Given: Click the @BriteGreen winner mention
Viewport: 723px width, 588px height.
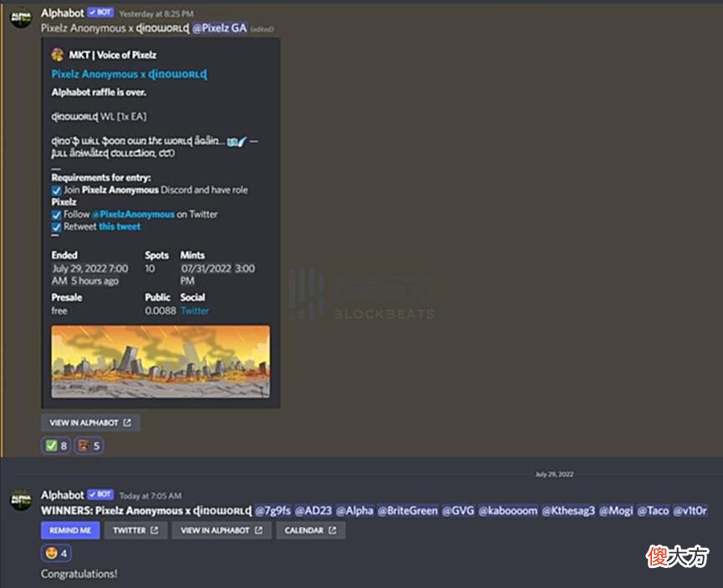Looking at the screenshot, I should (408, 510).
